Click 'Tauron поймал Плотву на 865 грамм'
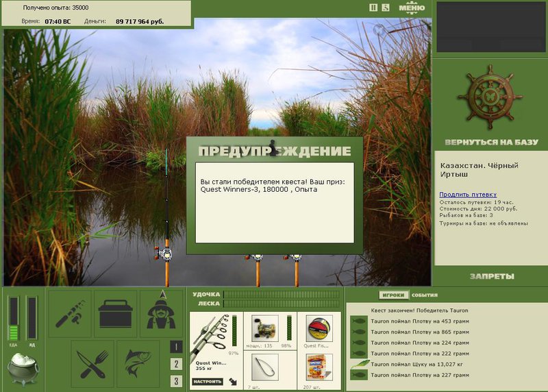Screen dimensions: 548x392 (x=420, y=332)
